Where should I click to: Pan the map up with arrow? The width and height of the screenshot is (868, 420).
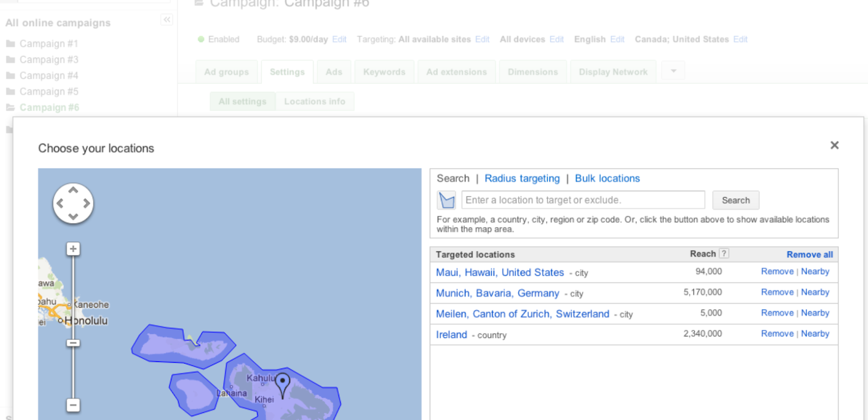73,191
